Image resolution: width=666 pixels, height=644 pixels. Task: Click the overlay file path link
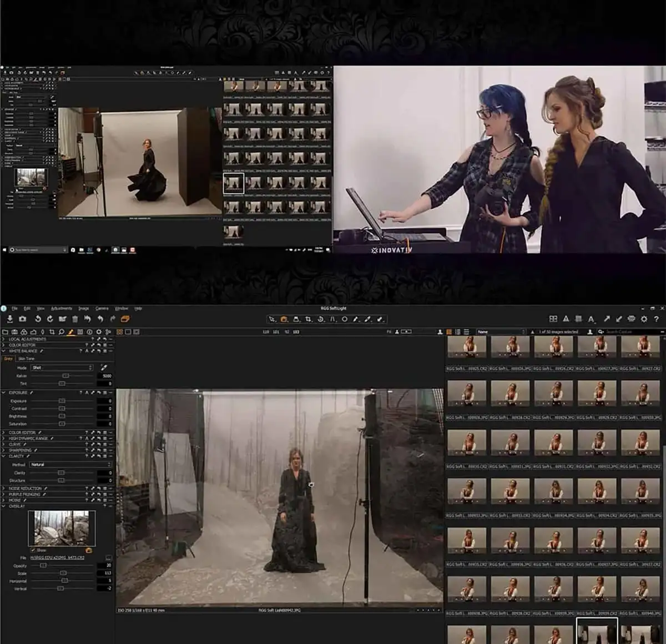(58, 557)
